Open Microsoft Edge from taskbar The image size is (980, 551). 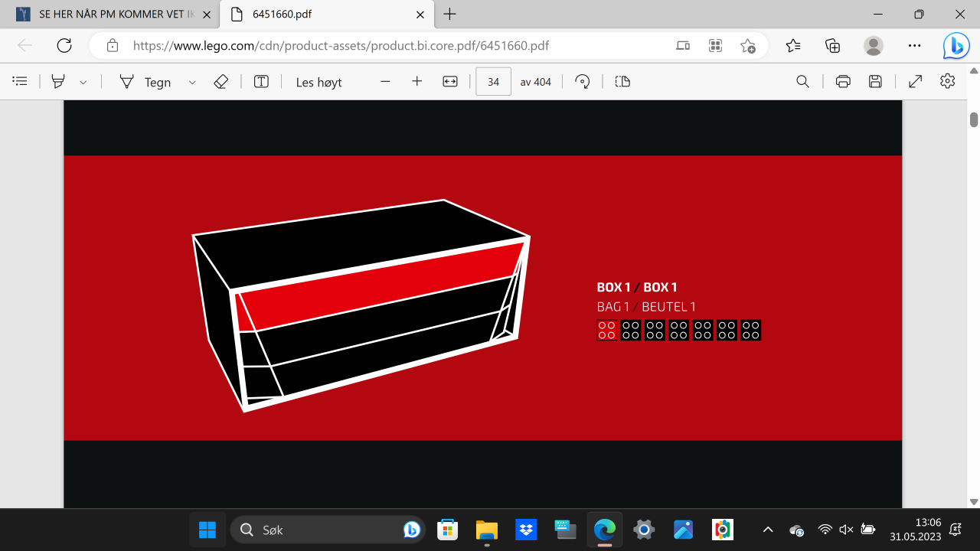point(605,530)
